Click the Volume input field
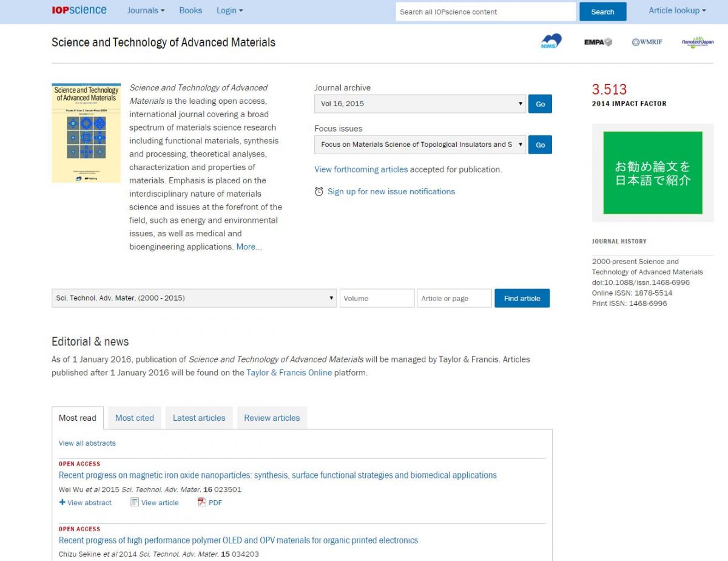 (x=377, y=298)
